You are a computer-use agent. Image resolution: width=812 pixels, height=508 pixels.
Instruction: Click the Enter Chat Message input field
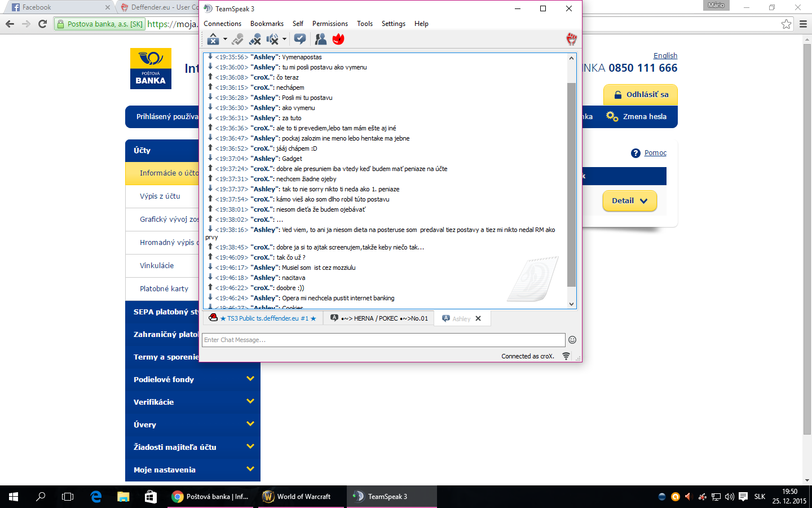point(383,340)
